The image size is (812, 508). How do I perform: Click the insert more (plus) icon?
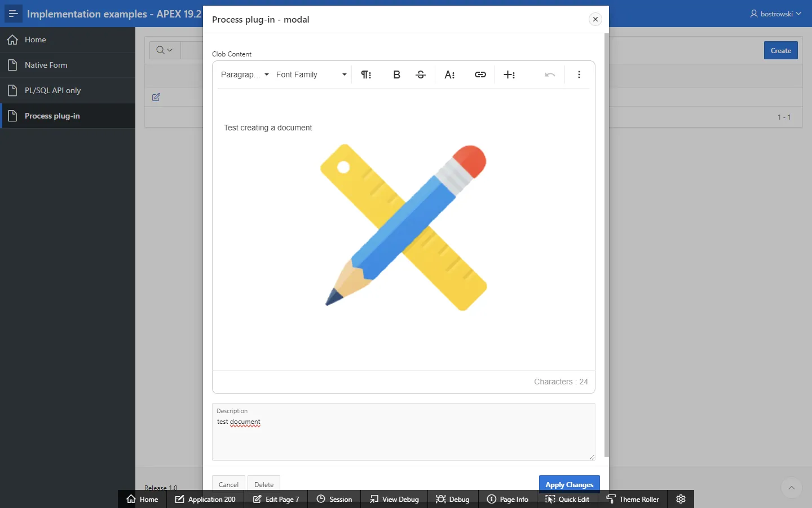click(x=509, y=75)
